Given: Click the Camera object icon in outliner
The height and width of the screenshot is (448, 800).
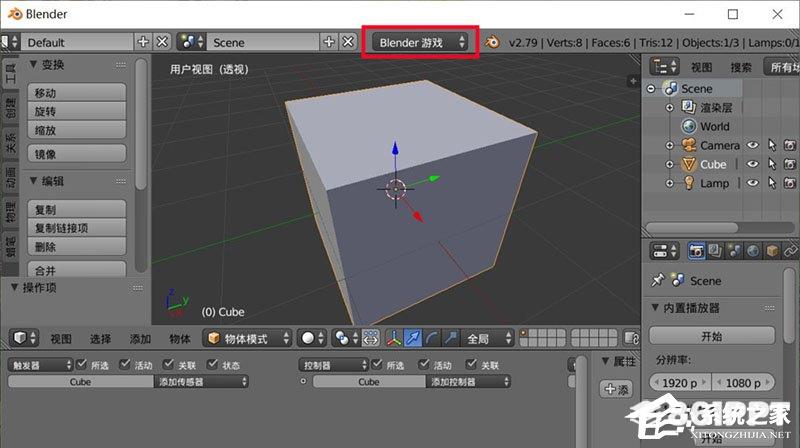Looking at the screenshot, I should click(689, 145).
